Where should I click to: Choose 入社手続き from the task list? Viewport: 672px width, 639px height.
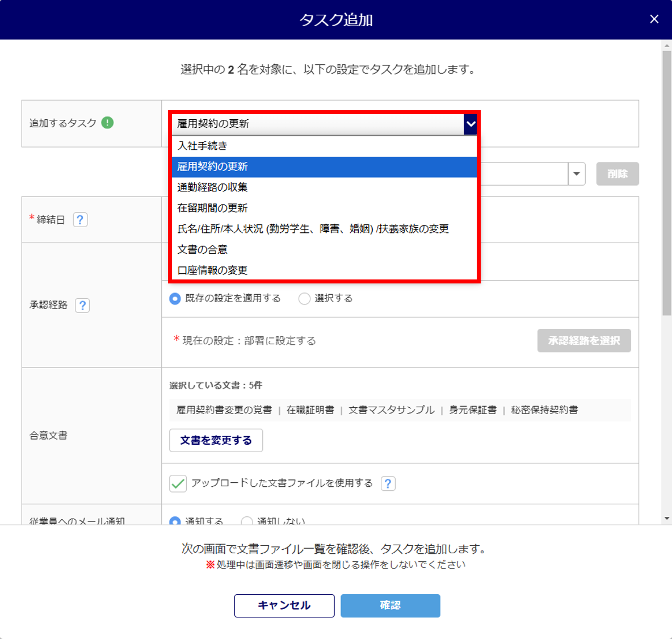tap(325, 146)
